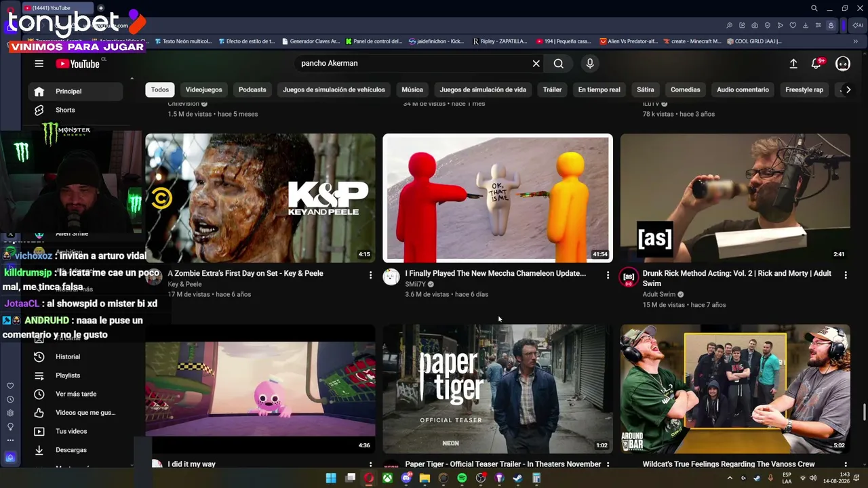Open 'Ver más tarde' list
This screenshot has width=868, height=488.
(76, 394)
